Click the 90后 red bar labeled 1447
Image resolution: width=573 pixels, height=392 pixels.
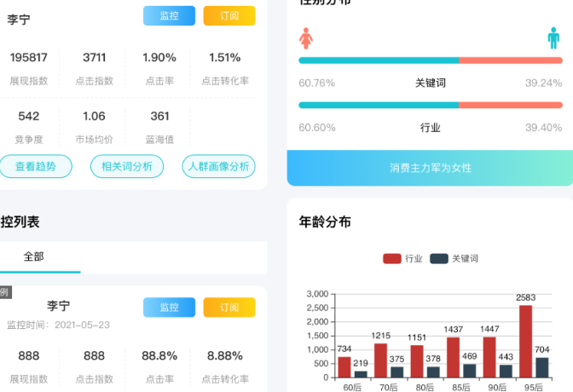[x=489, y=357]
